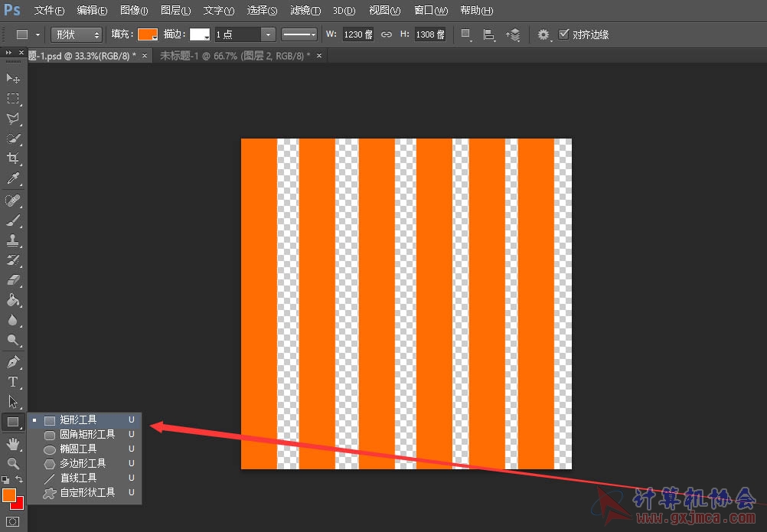Reset to default foreground and background colors
Image resolution: width=767 pixels, height=532 pixels.
click(5, 479)
